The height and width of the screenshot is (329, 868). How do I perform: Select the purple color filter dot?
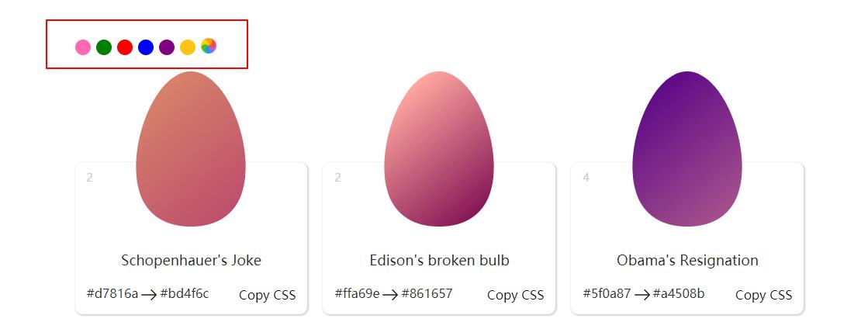167,47
